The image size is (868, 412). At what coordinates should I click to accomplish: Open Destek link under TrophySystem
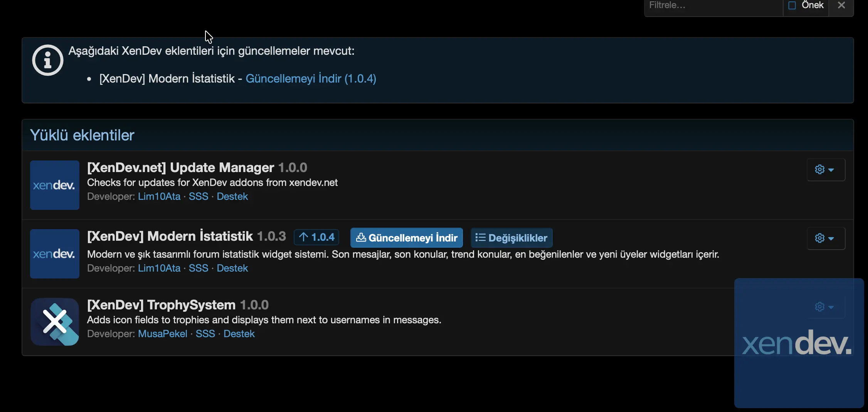click(x=239, y=334)
